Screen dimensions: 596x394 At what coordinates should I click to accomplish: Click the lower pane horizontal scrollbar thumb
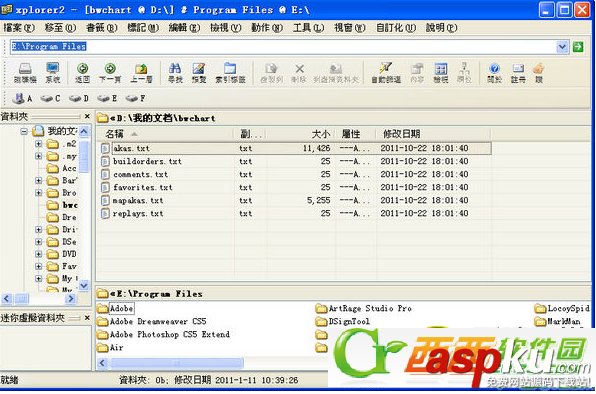(177, 363)
